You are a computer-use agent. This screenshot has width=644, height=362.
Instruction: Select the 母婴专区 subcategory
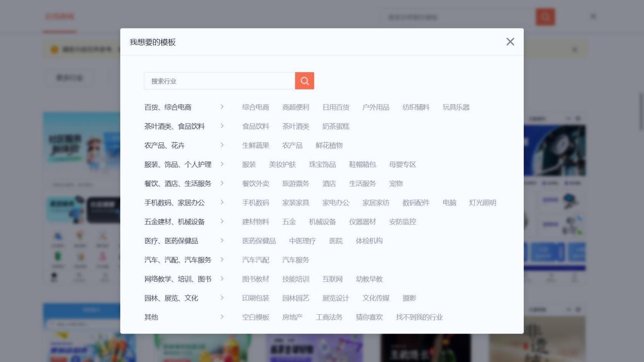[403, 164]
